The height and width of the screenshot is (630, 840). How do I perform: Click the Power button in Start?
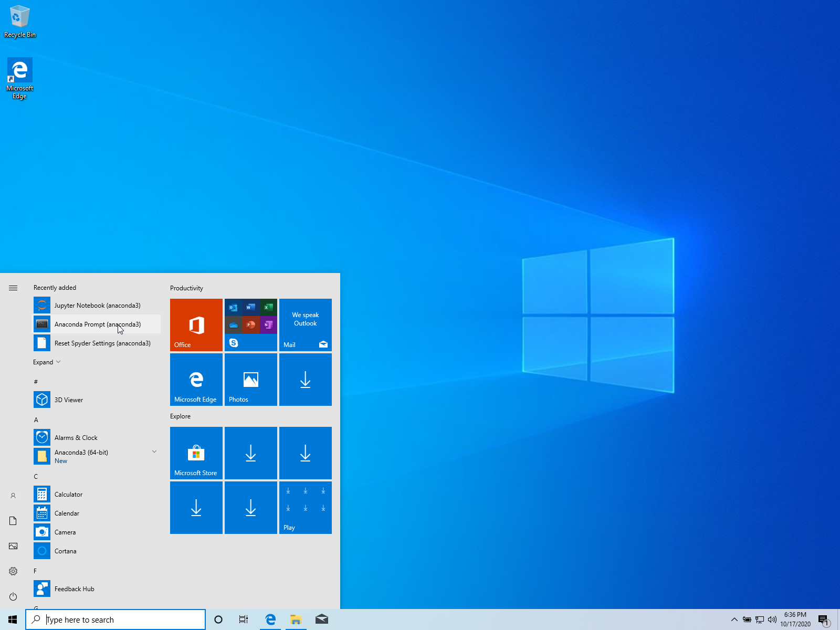tap(13, 596)
